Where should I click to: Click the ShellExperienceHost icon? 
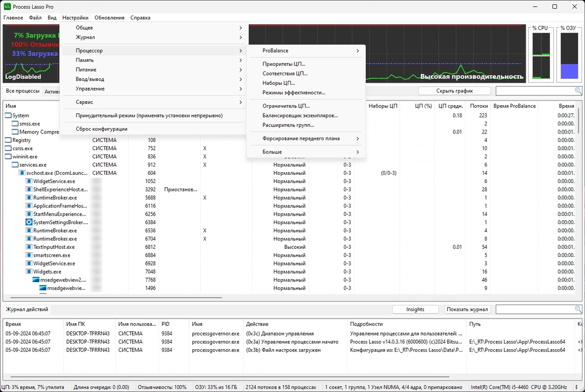29,189
